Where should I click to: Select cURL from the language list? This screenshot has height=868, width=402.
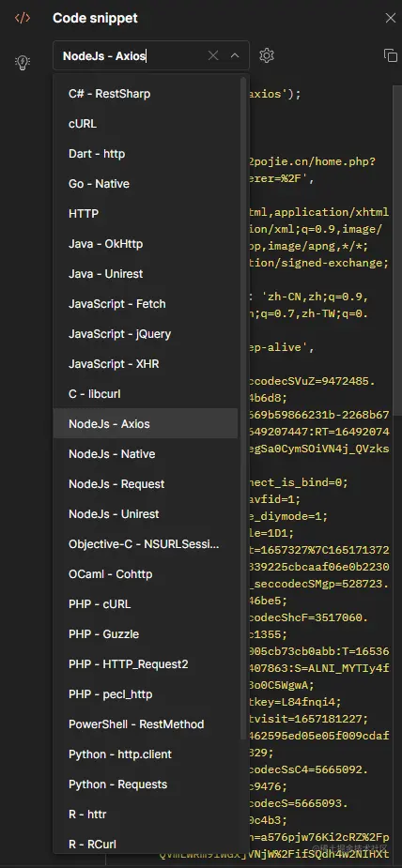(x=146, y=124)
